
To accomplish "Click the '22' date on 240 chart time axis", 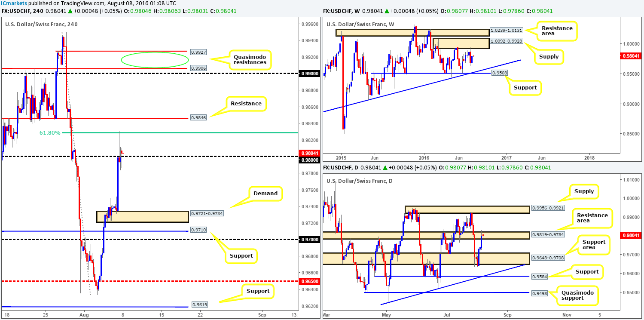I will (x=200, y=314).
